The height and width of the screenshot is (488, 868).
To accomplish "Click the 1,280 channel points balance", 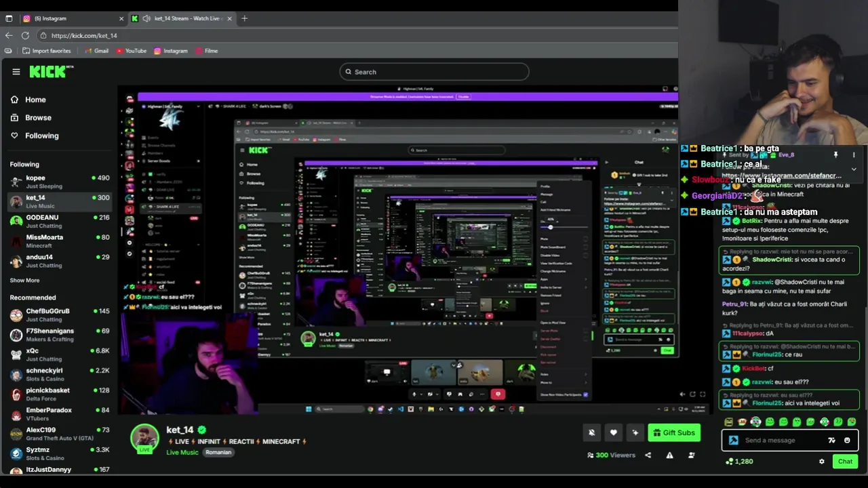I will (739, 462).
